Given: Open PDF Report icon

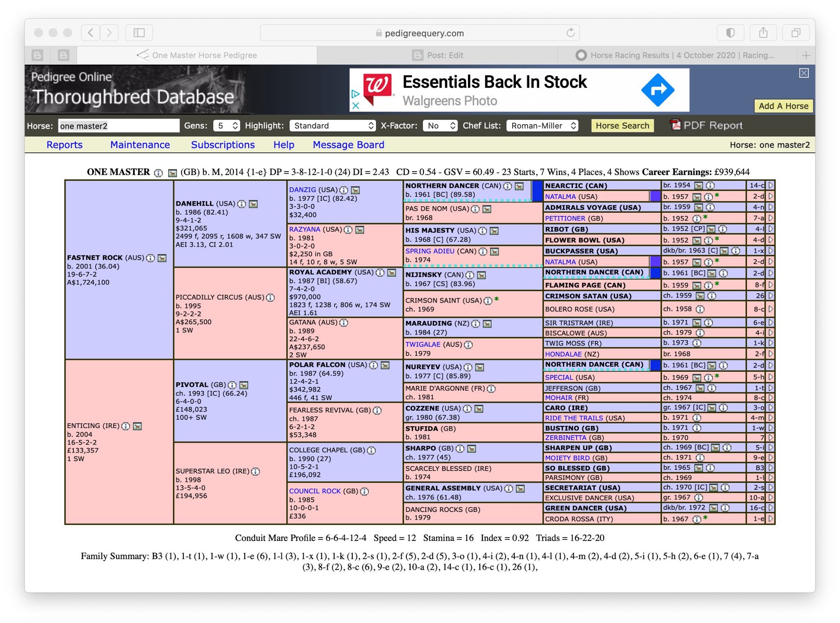Looking at the screenshot, I should pyautogui.click(x=675, y=125).
